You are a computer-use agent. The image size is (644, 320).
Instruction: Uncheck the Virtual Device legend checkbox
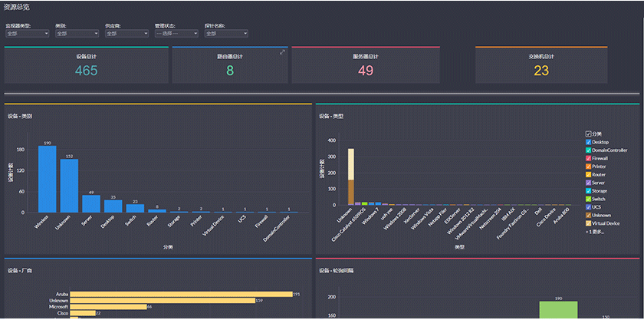point(588,223)
